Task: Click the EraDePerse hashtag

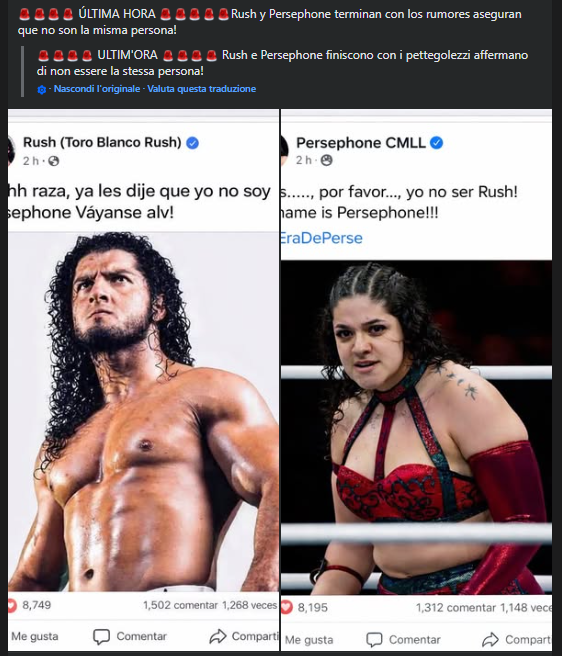Action: (321, 238)
